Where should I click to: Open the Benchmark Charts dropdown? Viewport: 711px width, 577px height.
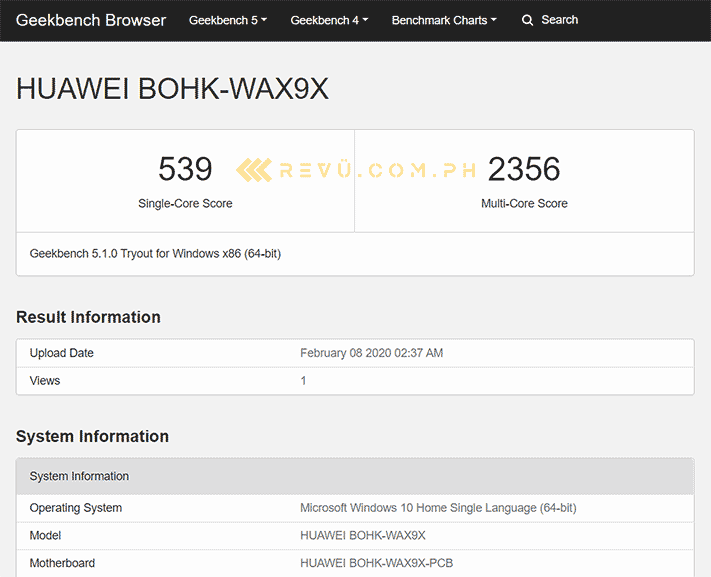tap(444, 20)
